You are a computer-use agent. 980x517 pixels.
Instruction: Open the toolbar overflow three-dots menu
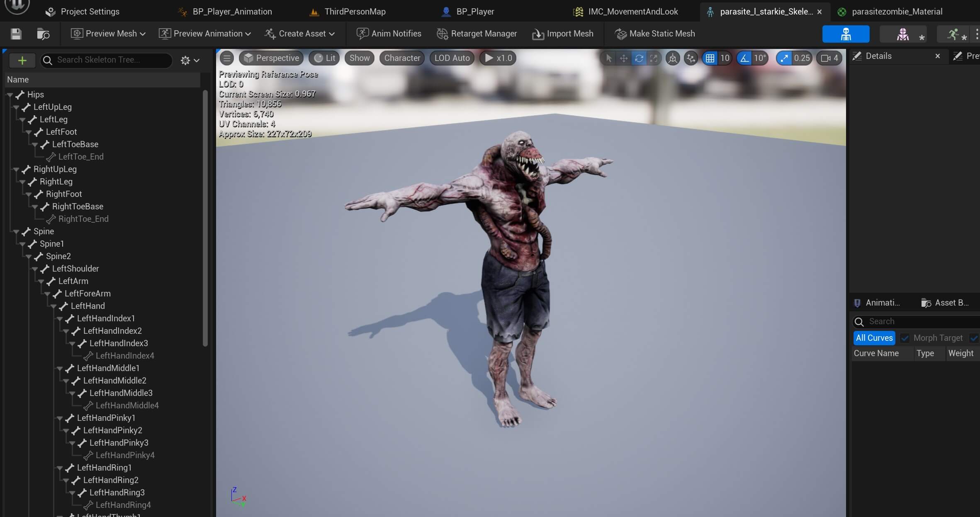click(x=977, y=34)
